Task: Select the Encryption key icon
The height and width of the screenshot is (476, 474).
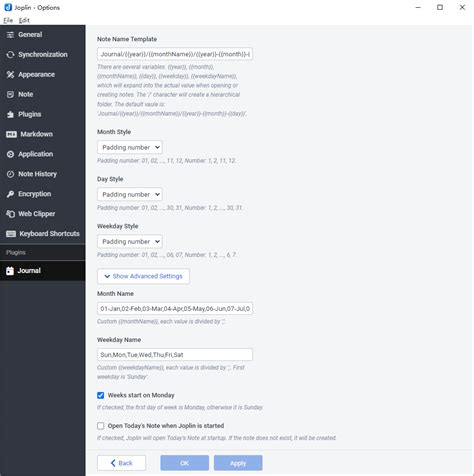Action: pyautogui.click(x=10, y=194)
